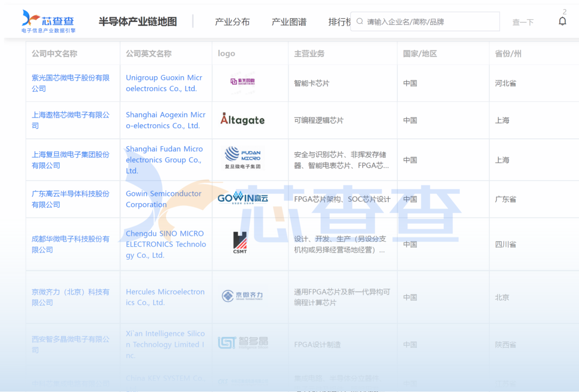Click Hercules Microelectronics Co., Ltd. link
The width and height of the screenshot is (579, 392).
(x=165, y=297)
